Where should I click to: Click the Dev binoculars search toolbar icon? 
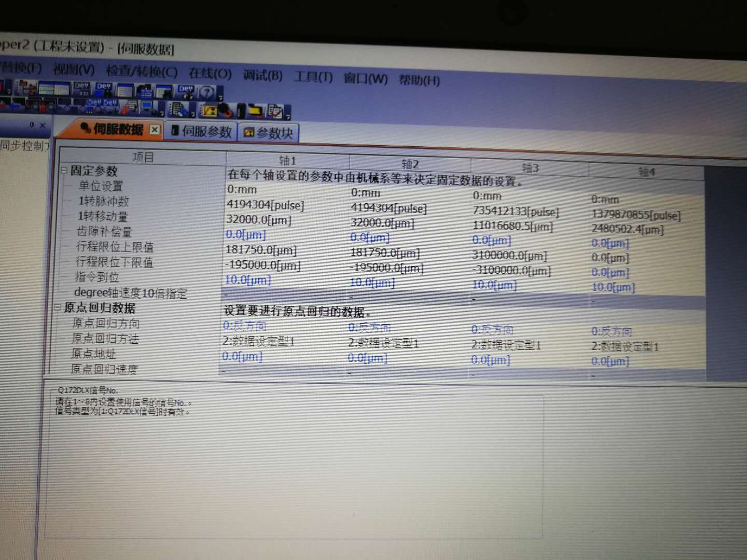[186, 92]
